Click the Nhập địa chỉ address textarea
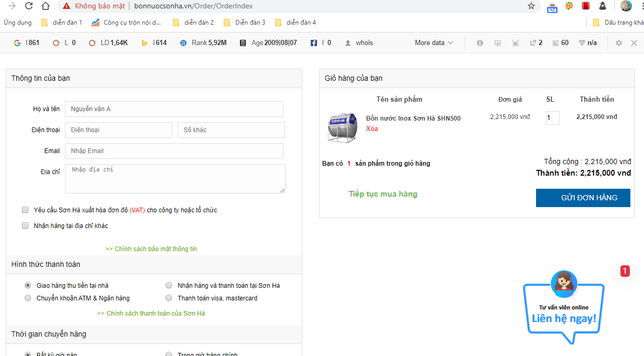The image size is (644, 356). point(175,179)
